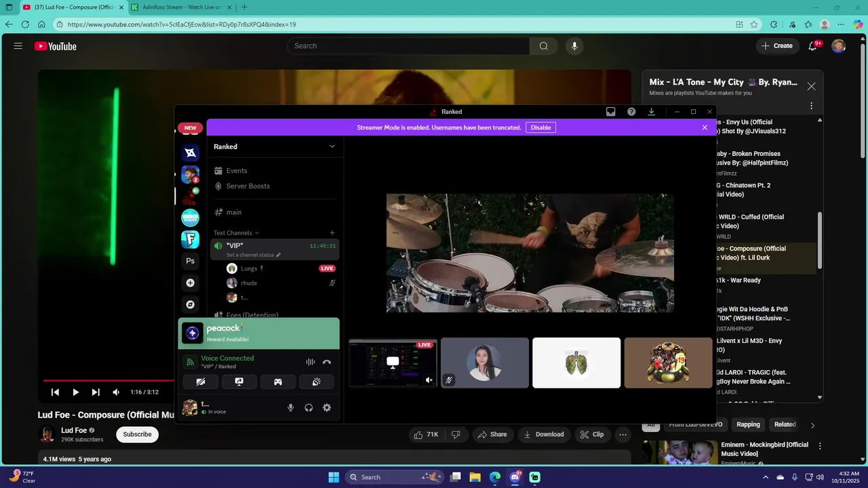Open more actions ellipsis under video

tap(623, 434)
